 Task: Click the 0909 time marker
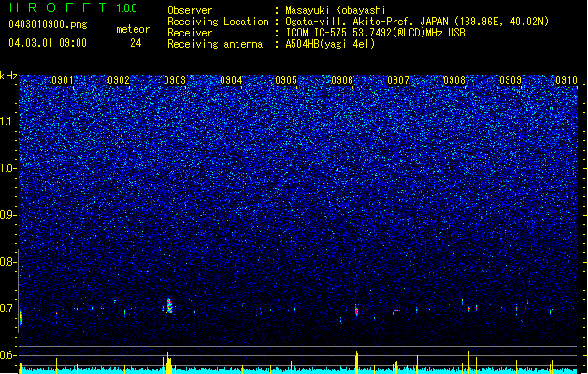click(x=510, y=80)
